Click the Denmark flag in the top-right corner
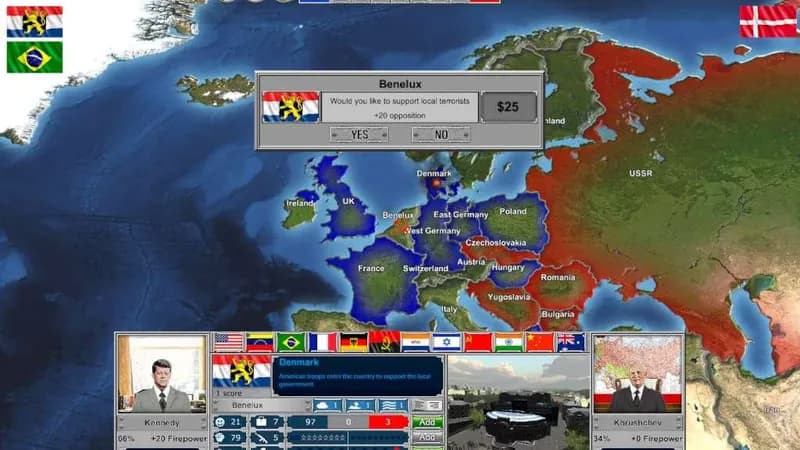 click(x=769, y=22)
